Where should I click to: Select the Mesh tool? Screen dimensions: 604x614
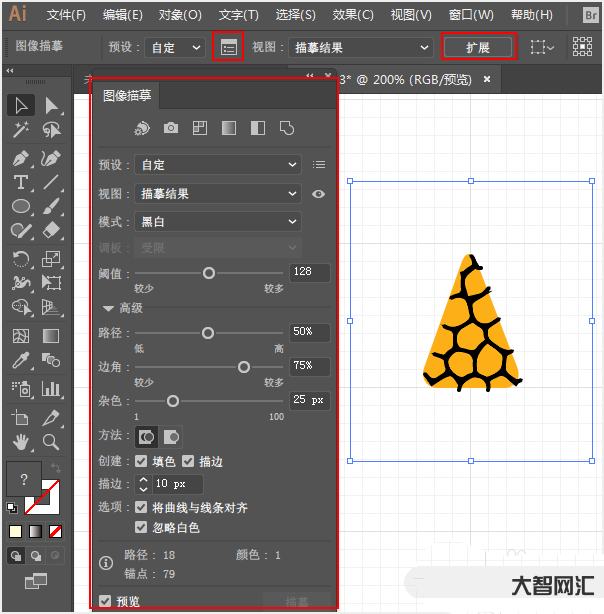pyautogui.click(x=21, y=336)
